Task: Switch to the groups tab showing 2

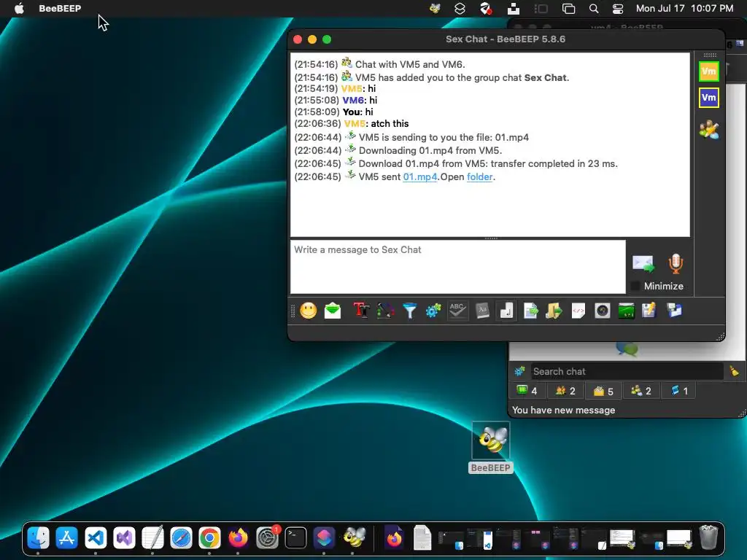Action: [x=565, y=391]
